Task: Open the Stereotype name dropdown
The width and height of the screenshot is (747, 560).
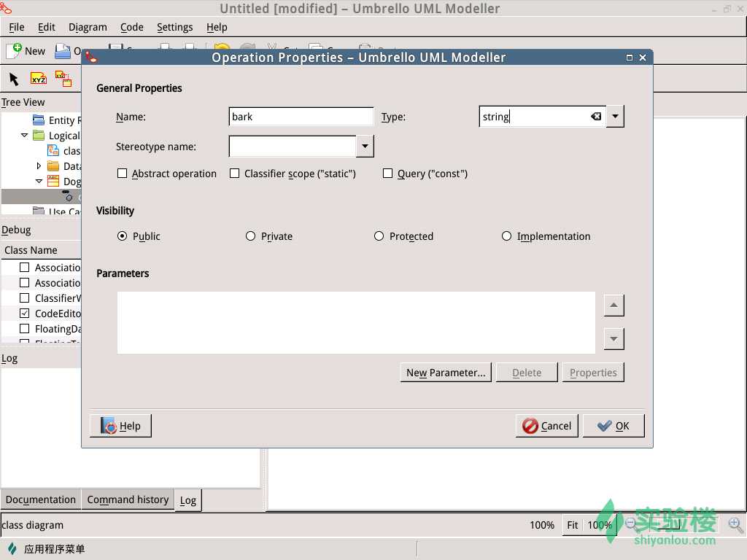Action: point(365,146)
